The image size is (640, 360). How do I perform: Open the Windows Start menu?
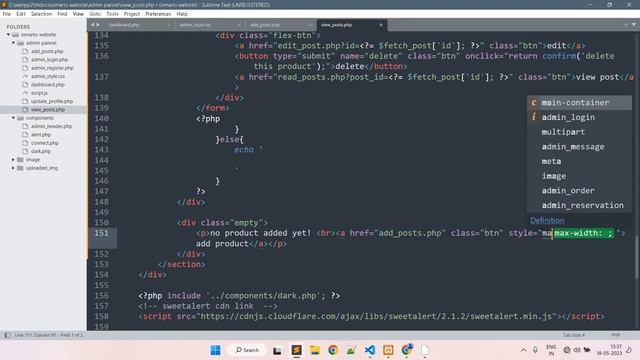point(216,350)
